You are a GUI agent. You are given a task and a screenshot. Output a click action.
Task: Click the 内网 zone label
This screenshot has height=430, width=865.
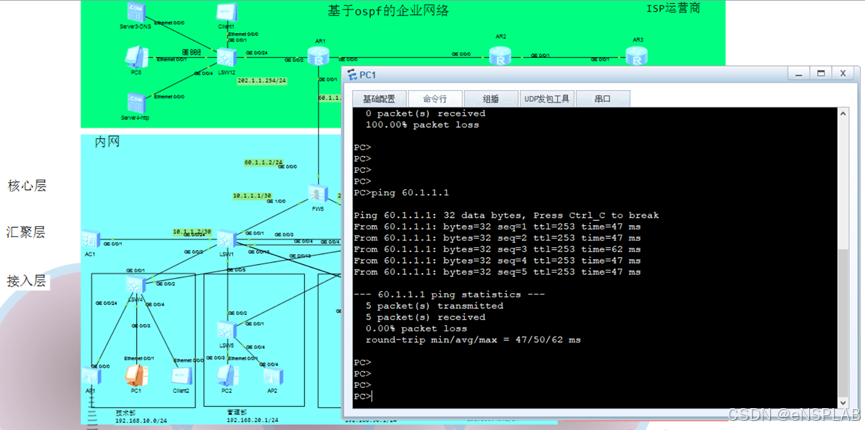tap(107, 142)
